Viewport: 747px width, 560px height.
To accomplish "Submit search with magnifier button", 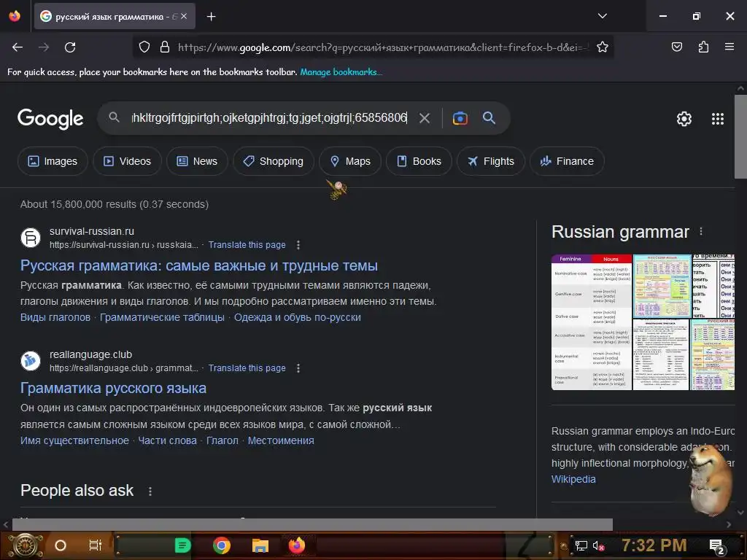I will (x=489, y=118).
